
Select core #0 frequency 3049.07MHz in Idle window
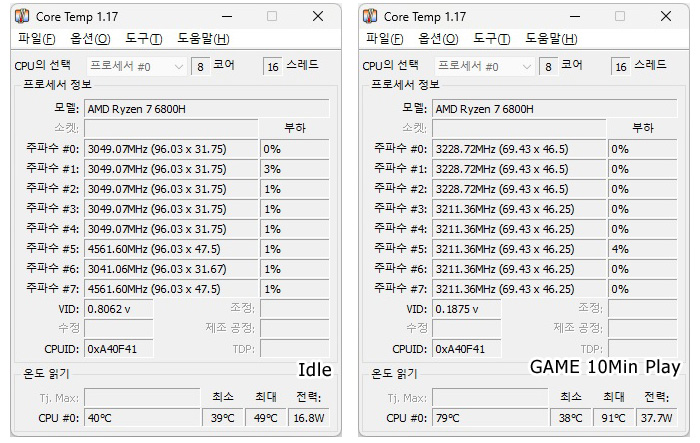click(x=171, y=149)
